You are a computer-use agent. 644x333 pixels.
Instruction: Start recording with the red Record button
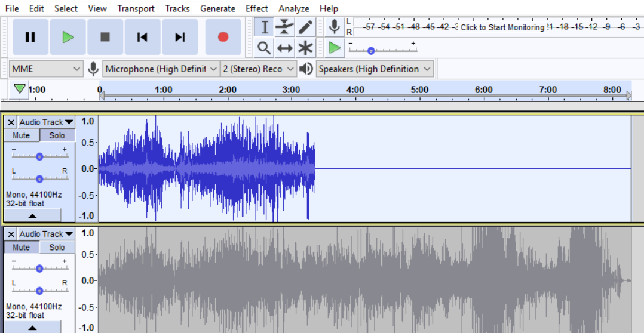coord(223,37)
